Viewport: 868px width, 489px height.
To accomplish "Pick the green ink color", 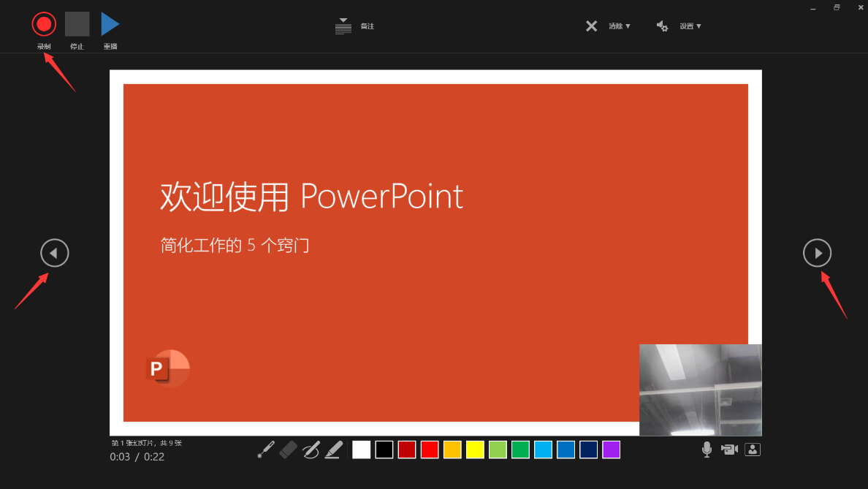I will click(x=520, y=450).
